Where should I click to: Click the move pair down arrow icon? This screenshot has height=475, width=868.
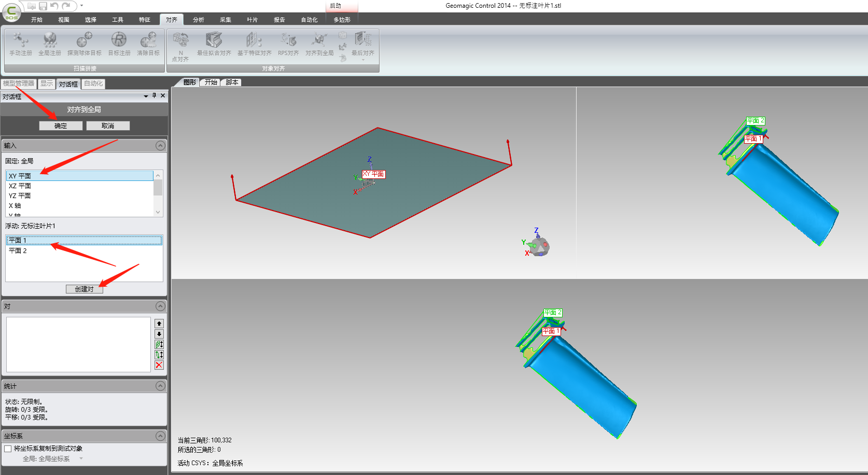point(159,334)
